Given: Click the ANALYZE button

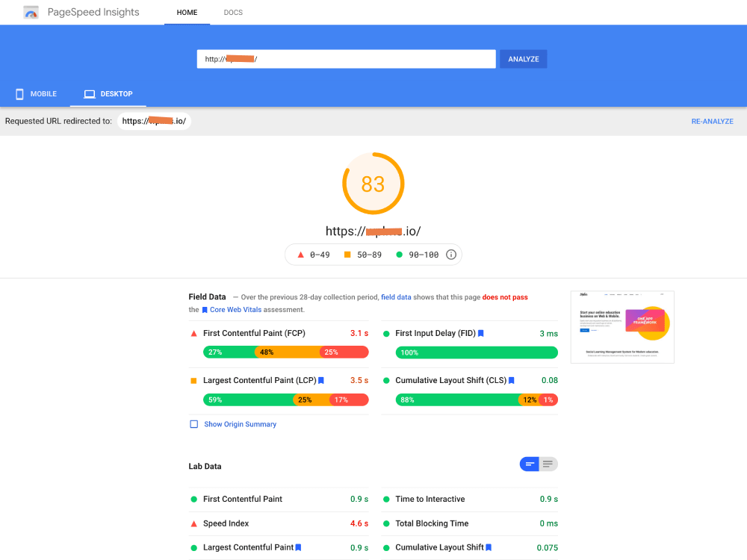Looking at the screenshot, I should pos(523,59).
